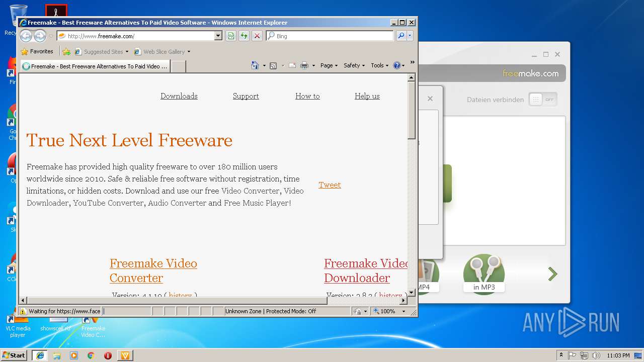Image resolution: width=644 pixels, height=362 pixels.
Task: Click the Windows Media Player taskbar icon
Action: [x=74, y=355]
